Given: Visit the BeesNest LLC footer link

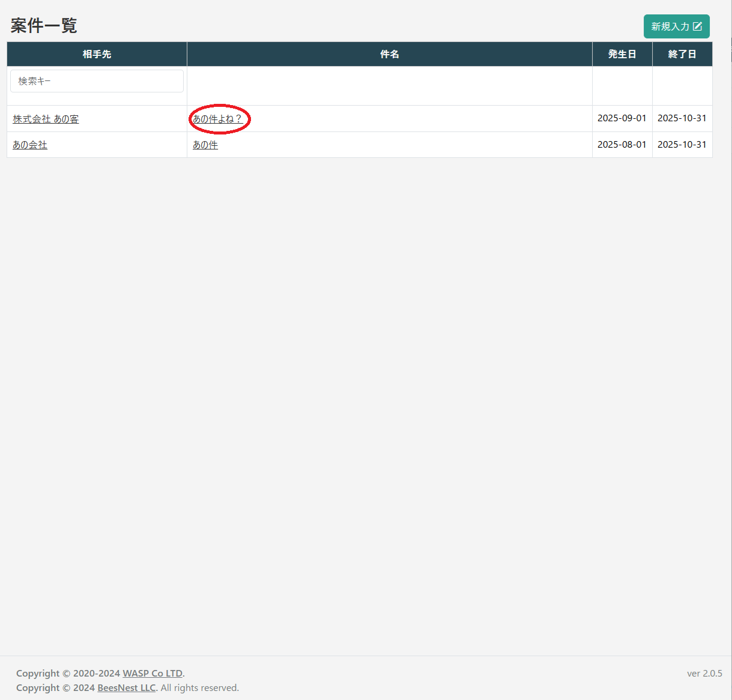Looking at the screenshot, I should pyautogui.click(x=126, y=688).
